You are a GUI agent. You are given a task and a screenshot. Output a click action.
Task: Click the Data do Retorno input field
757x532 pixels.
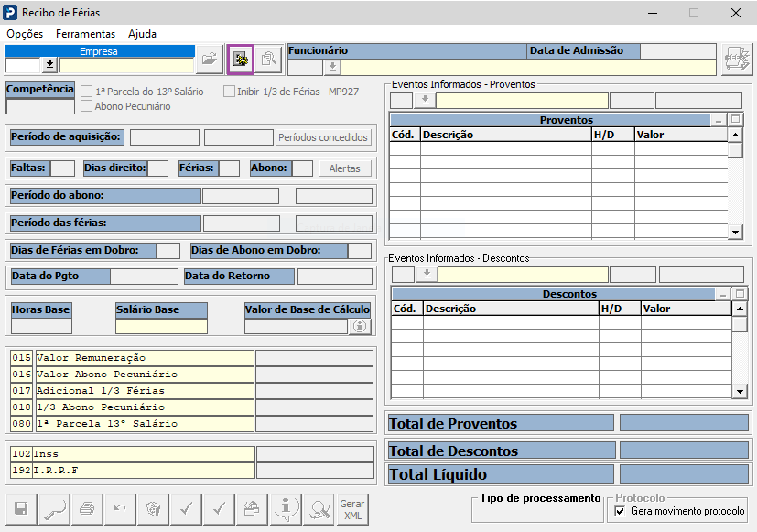tap(335, 277)
